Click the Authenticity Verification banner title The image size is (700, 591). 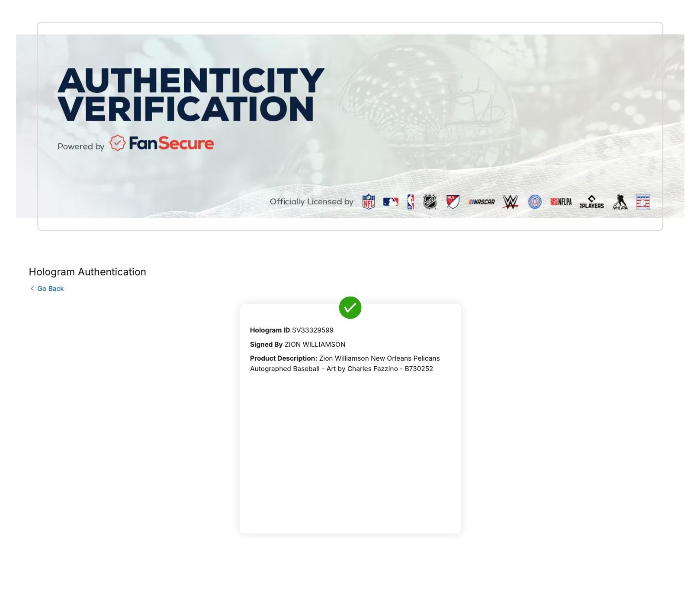(191, 94)
